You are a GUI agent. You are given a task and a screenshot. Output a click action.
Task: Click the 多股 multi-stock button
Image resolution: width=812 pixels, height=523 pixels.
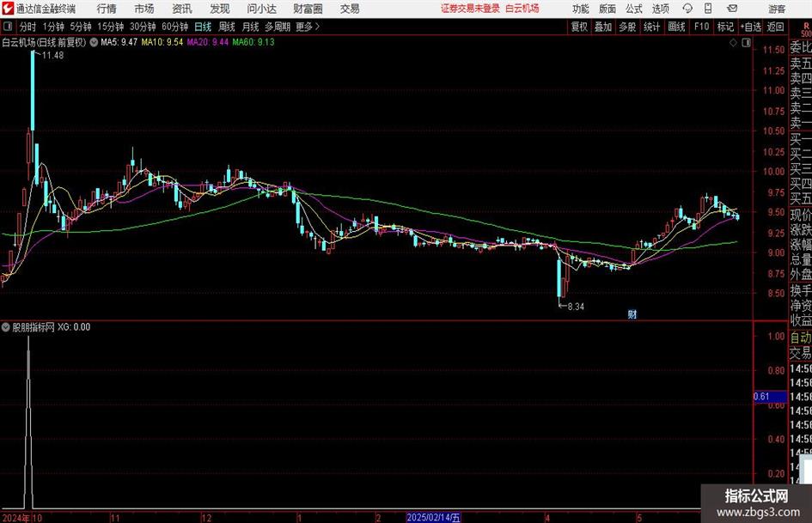click(627, 27)
